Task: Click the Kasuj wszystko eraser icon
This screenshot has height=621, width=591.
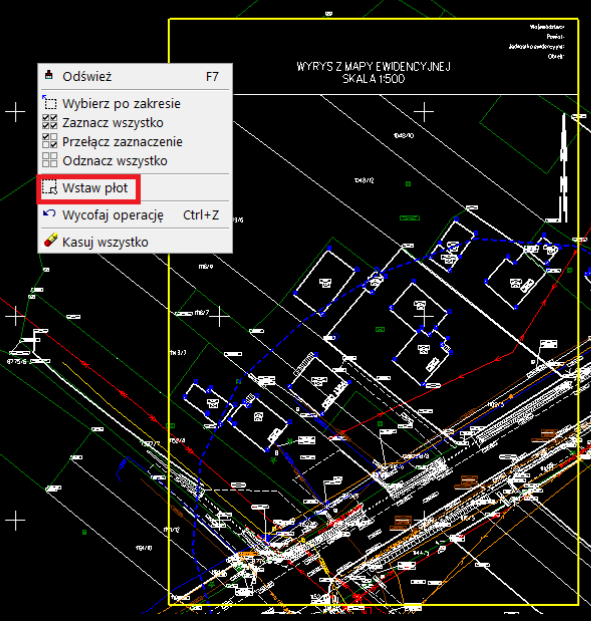Action: [50, 240]
